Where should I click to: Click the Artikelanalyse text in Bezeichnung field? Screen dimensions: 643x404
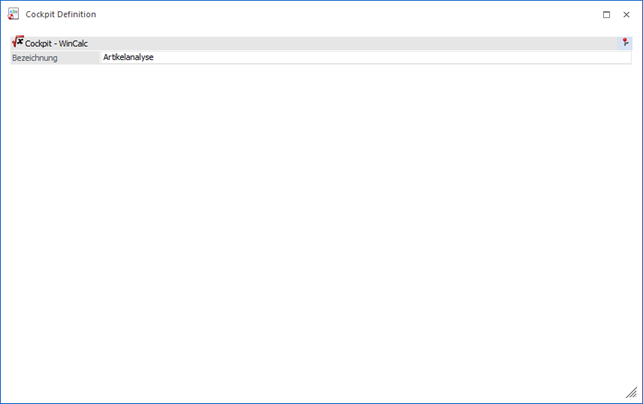click(x=128, y=58)
